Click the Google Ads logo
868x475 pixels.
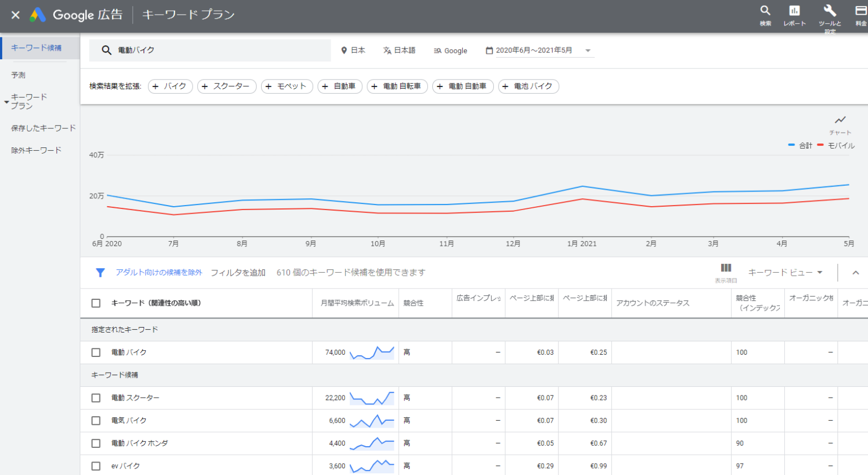point(38,15)
